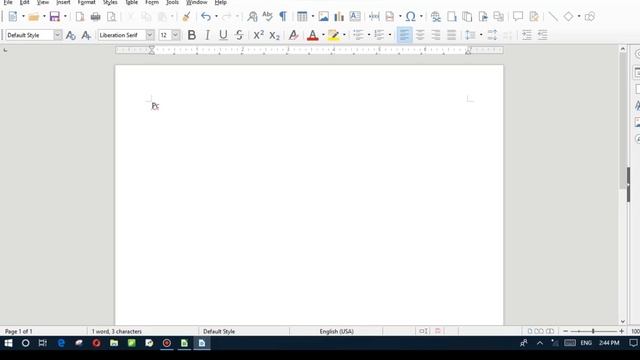Insert a text box

(x=355, y=16)
